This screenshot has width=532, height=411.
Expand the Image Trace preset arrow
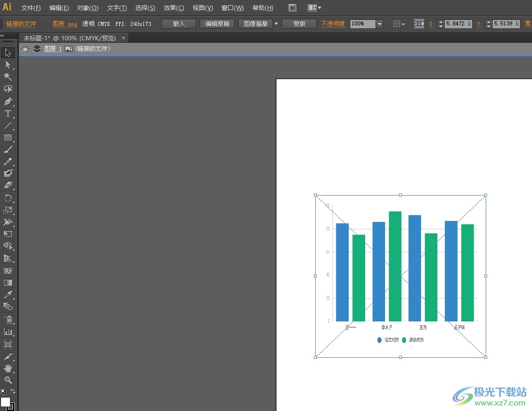coord(276,24)
